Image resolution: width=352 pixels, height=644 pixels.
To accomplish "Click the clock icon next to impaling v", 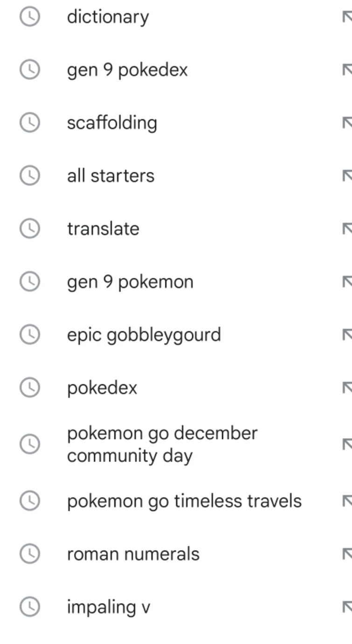I will (29, 606).
